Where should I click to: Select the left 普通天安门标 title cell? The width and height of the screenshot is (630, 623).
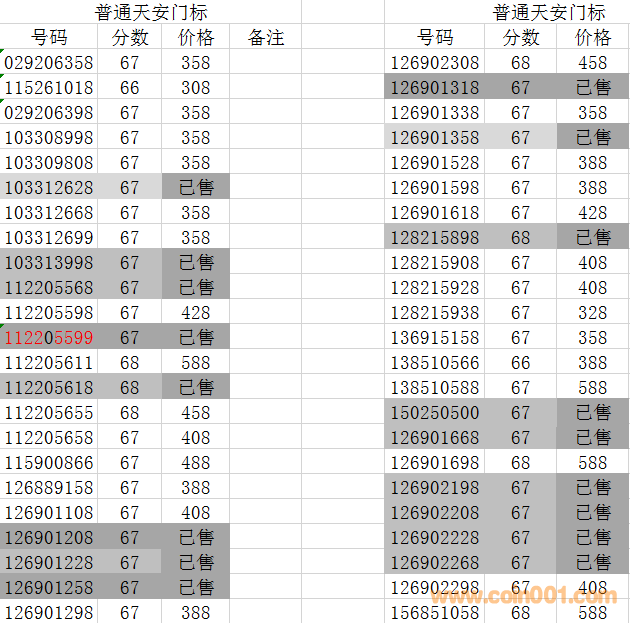(x=152, y=13)
